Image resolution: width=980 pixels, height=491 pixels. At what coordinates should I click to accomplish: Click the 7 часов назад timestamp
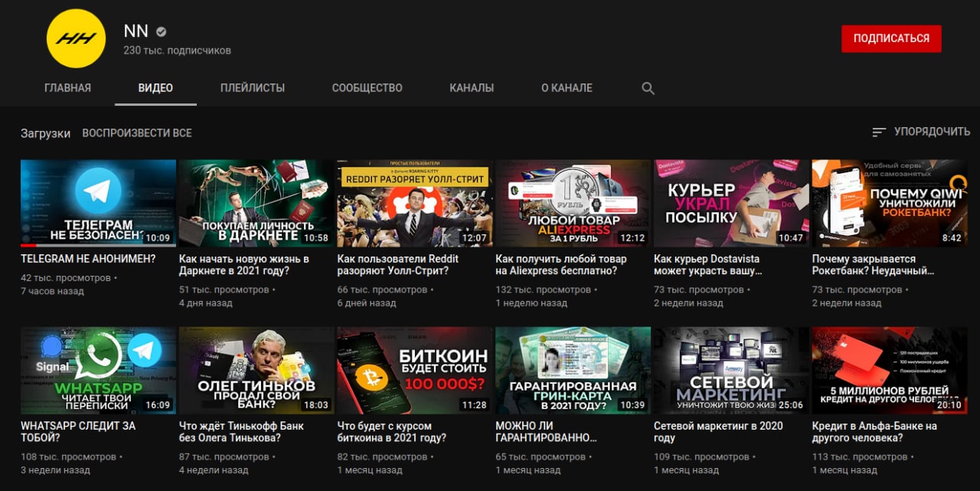pyautogui.click(x=52, y=291)
